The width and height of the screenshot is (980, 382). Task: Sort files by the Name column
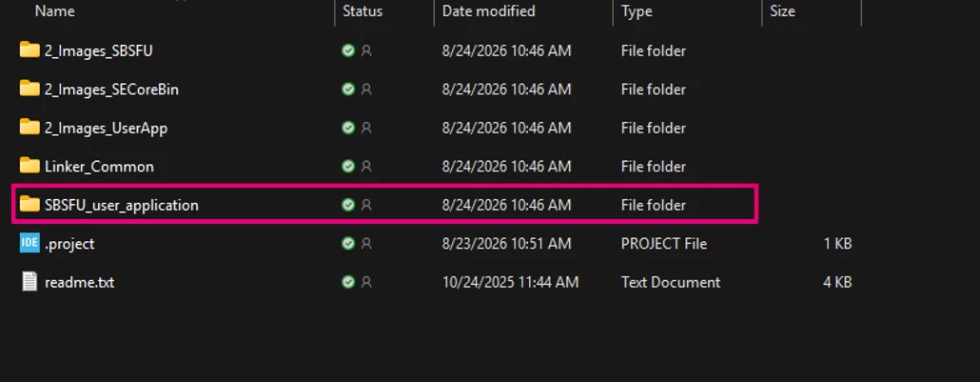(54, 11)
